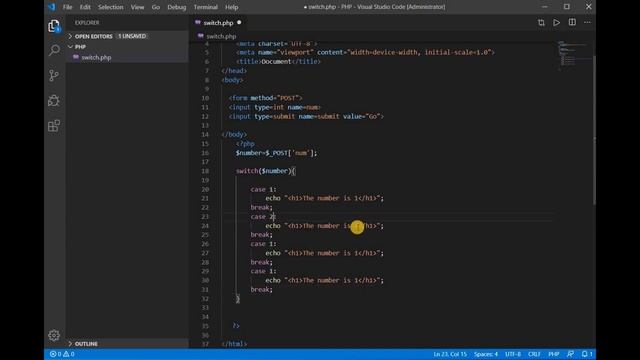Screen dimensions: 640x360
Task: Open the Debug menu
Action: [177, 7]
